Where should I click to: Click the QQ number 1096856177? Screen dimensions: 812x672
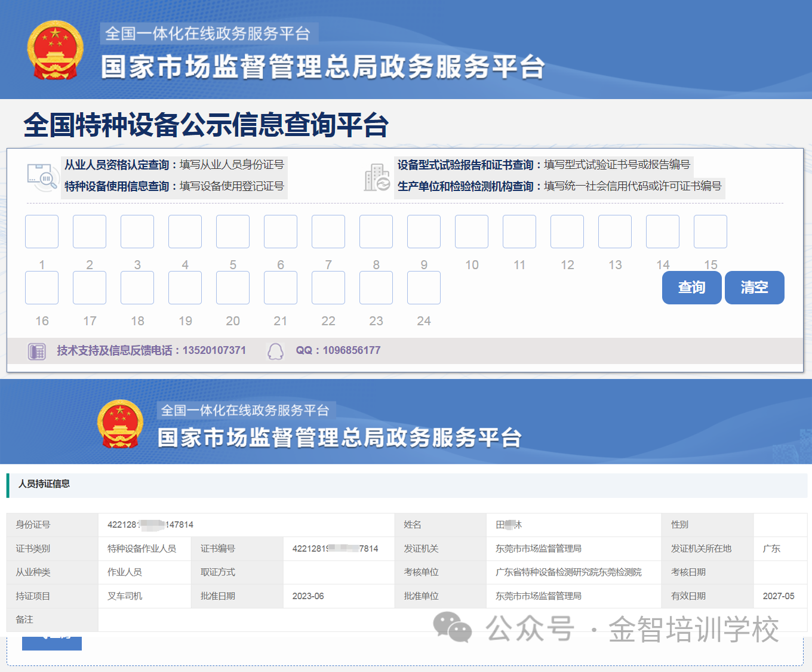tap(352, 350)
